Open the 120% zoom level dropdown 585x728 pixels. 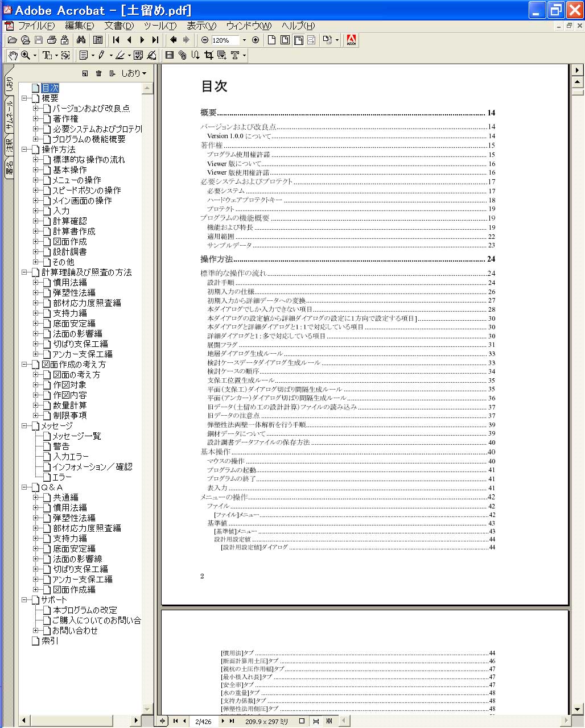244,40
